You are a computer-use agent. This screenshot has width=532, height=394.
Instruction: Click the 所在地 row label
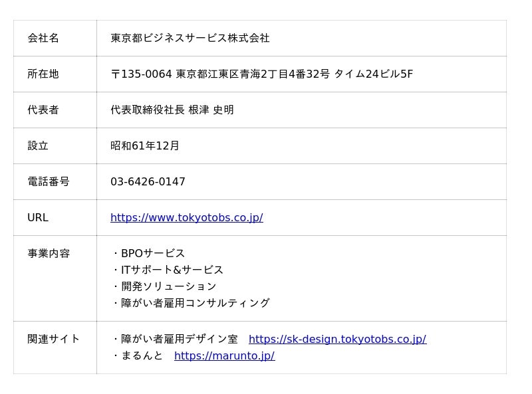pyautogui.click(x=43, y=74)
